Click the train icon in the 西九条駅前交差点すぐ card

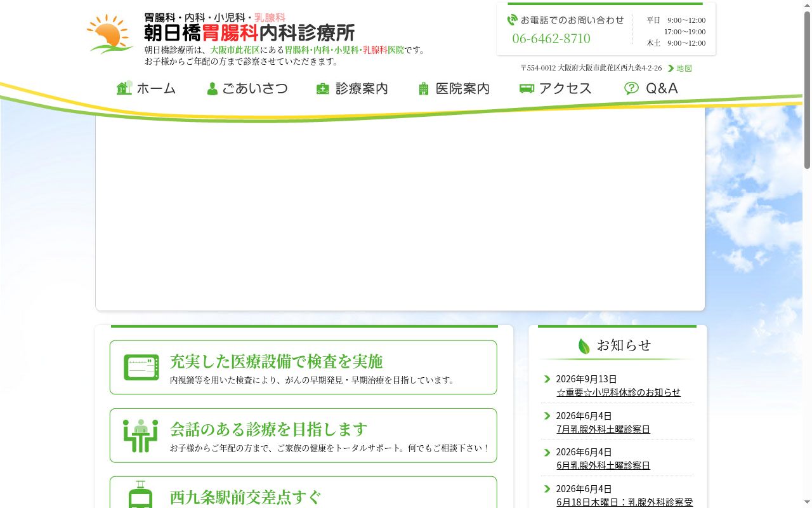(x=140, y=495)
